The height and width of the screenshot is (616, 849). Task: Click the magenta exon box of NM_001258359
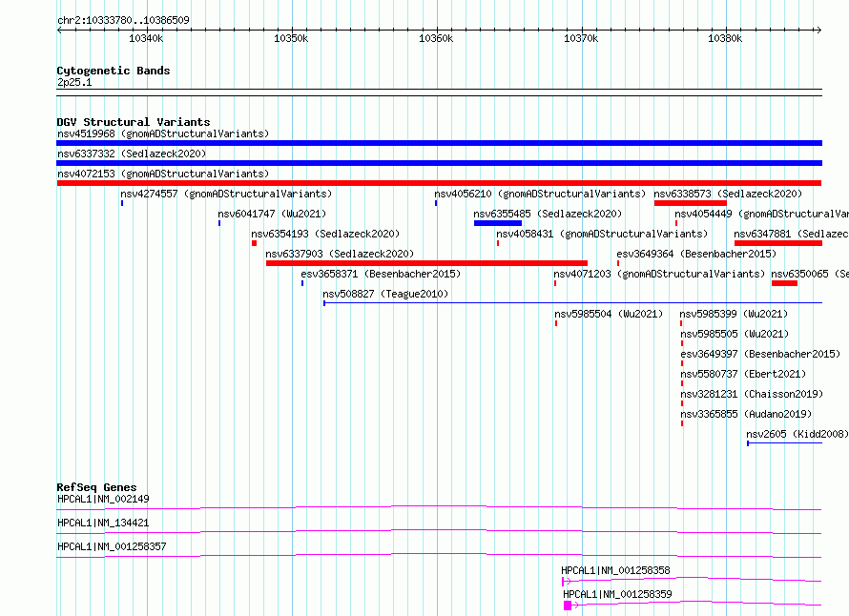click(568, 606)
